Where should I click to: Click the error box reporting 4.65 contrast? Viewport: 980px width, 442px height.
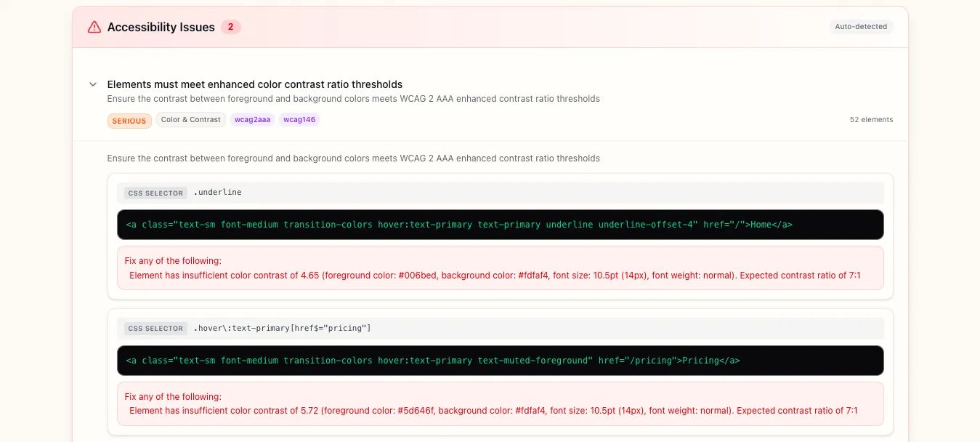pos(500,268)
